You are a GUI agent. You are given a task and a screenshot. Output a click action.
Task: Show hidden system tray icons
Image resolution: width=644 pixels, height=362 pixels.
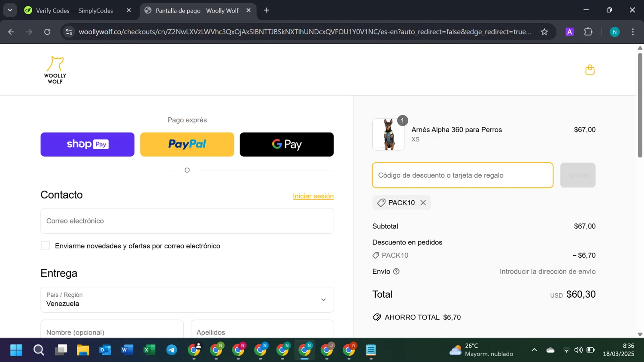pyautogui.click(x=534, y=350)
